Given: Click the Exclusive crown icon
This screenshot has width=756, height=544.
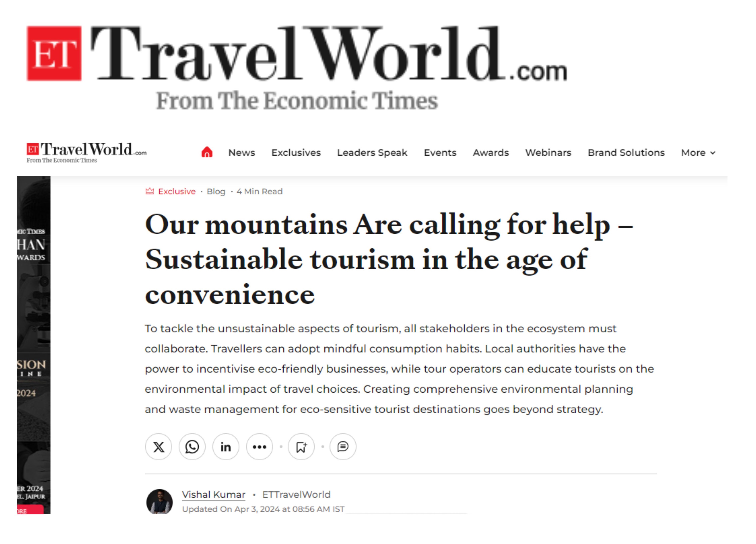Looking at the screenshot, I should pyautogui.click(x=150, y=191).
